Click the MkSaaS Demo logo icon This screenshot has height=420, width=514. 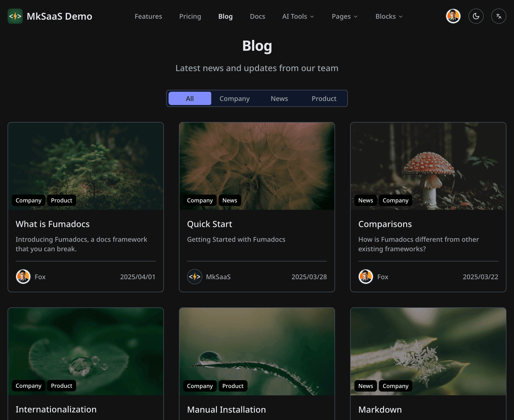pyautogui.click(x=15, y=16)
